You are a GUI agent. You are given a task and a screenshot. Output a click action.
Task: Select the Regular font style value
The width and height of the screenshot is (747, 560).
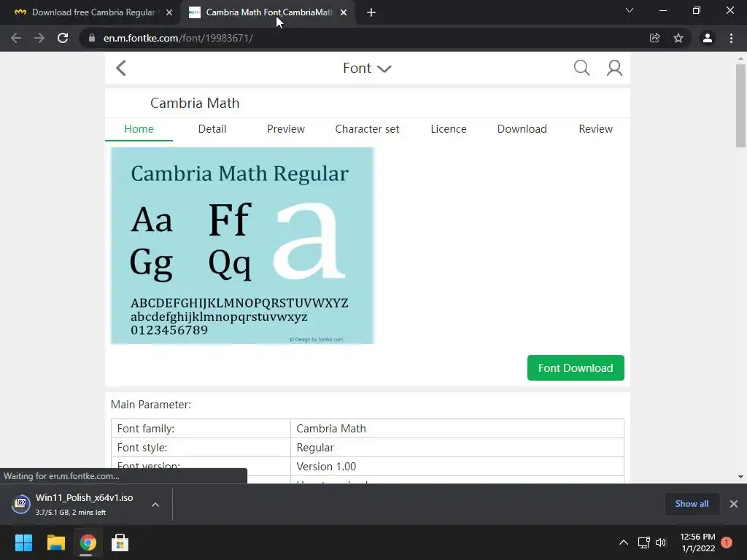pyautogui.click(x=457, y=448)
